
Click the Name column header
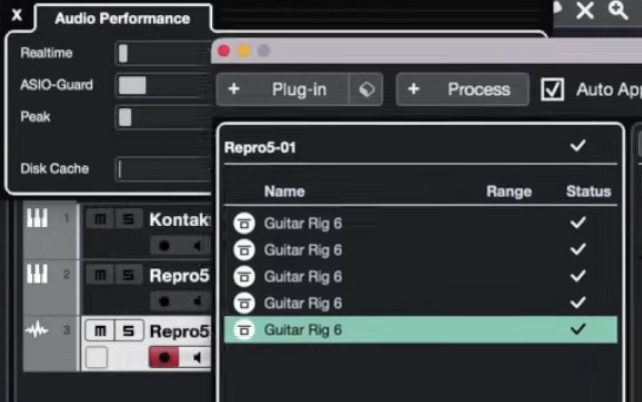tap(284, 191)
